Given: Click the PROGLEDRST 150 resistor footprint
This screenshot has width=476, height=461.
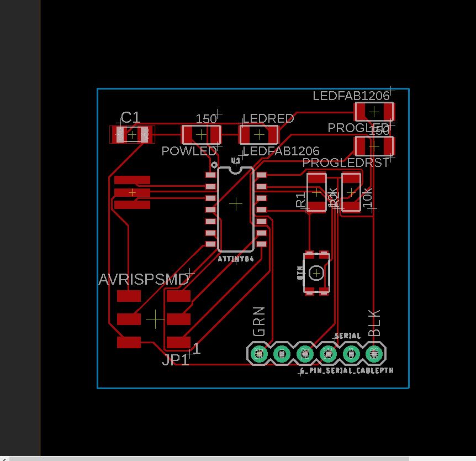Looking at the screenshot, I should (x=374, y=146).
